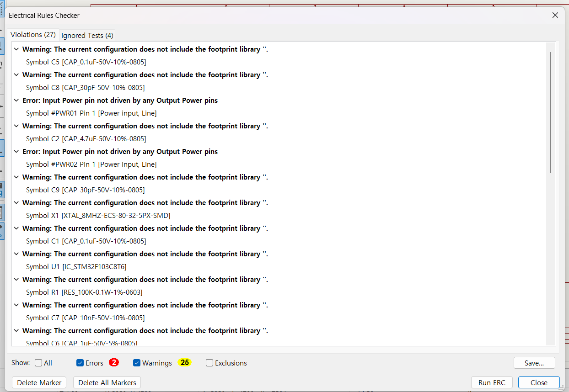Click the Save... button
Screen dimensions: 569x392
pos(534,363)
